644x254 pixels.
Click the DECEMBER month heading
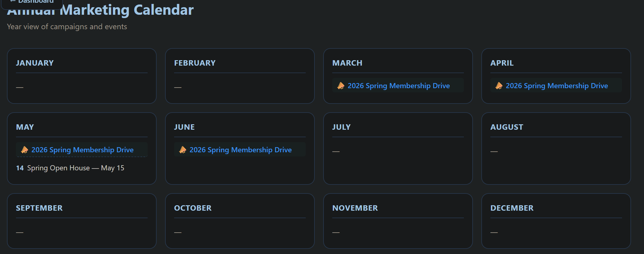tap(512, 208)
